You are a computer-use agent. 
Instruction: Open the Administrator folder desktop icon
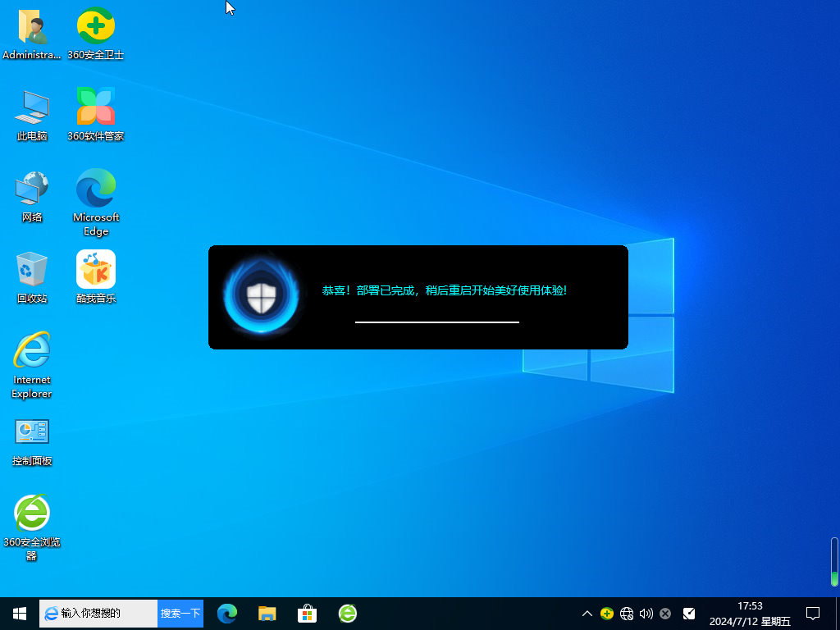coord(32,33)
